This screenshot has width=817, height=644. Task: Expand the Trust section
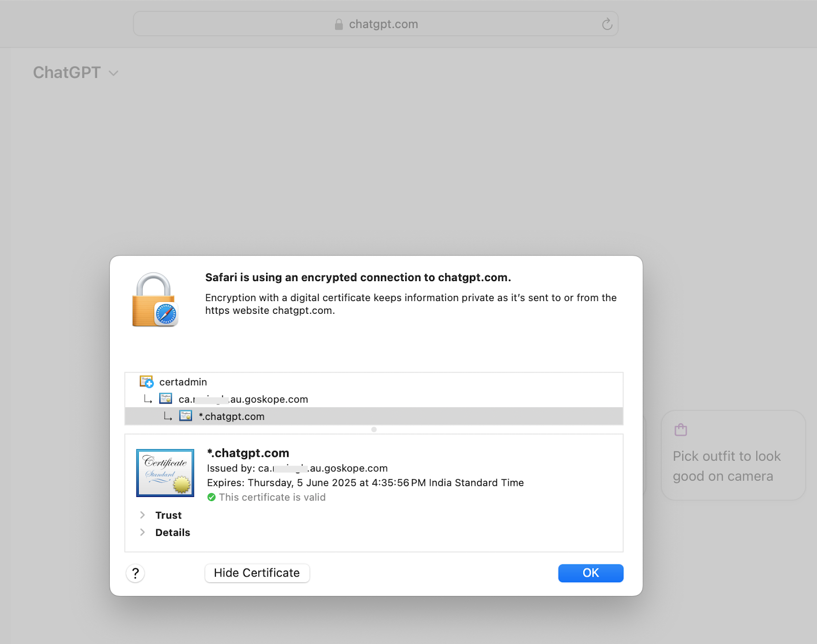coord(142,515)
